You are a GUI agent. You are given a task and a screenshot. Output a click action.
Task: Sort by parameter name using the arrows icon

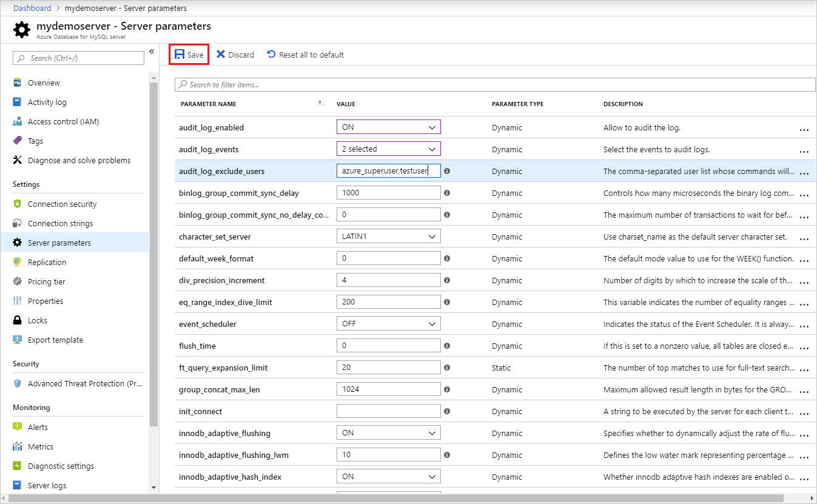[x=321, y=104]
